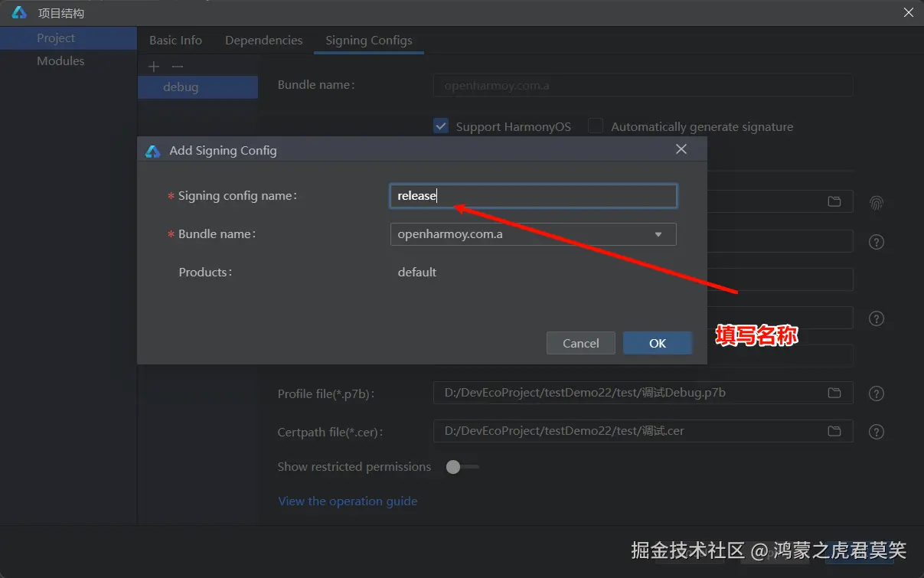Close the 项目结构 window
The width and height of the screenshot is (924, 578).
tap(909, 12)
